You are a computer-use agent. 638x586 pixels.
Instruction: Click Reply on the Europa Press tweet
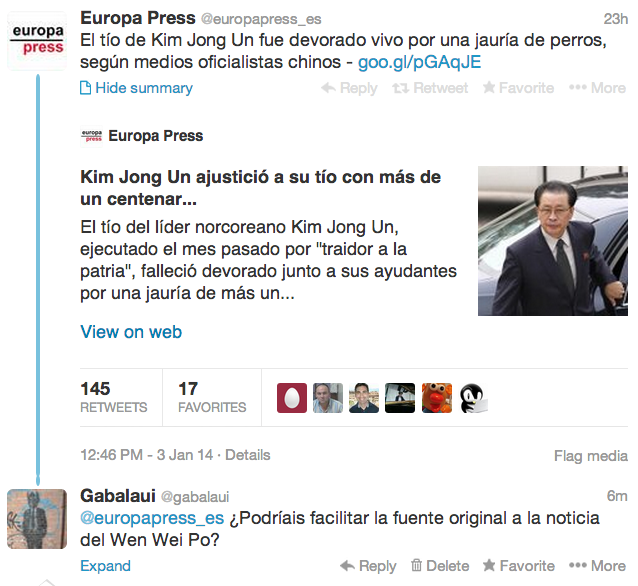tap(350, 88)
